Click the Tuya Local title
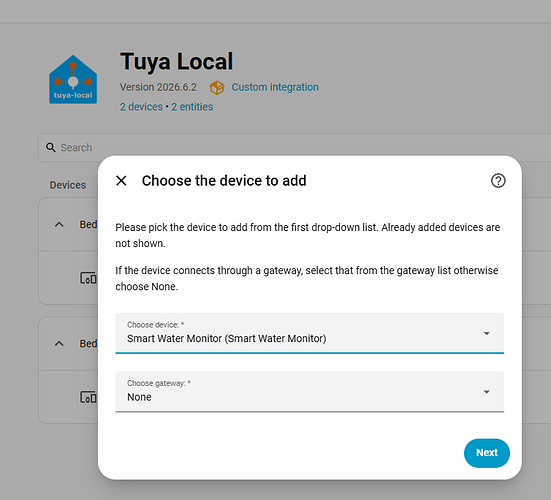The width and height of the screenshot is (551, 500). coord(176,62)
